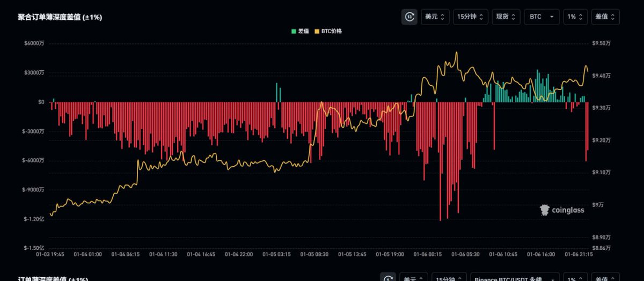Screen dimensions: 644x281
Task: Open the 15分钟 interval dropdown
Action: pyautogui.click(x=471, y=17)
